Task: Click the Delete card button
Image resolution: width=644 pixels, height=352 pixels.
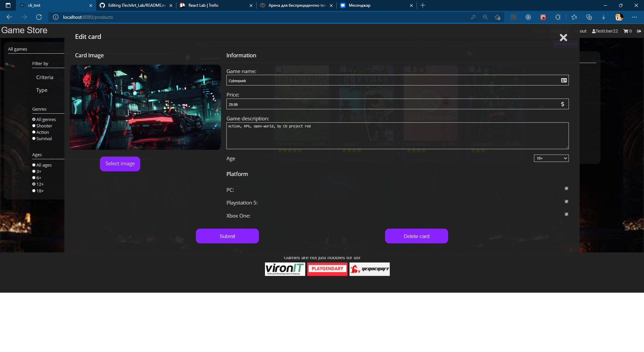Action: click(416, 236)
